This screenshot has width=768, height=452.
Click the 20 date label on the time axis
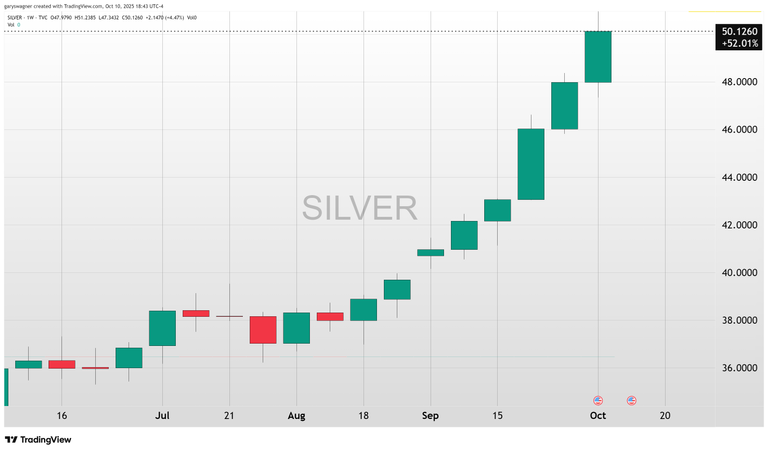point(665,415)
